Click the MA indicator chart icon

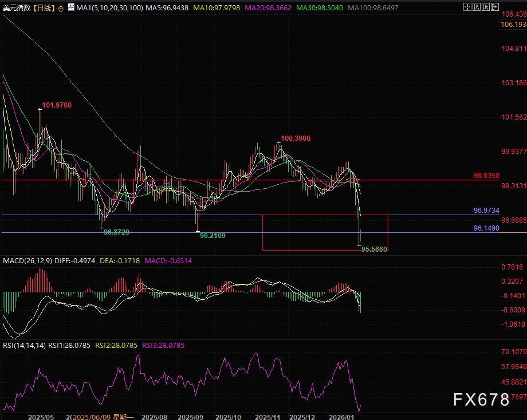[x=70, y=7]
